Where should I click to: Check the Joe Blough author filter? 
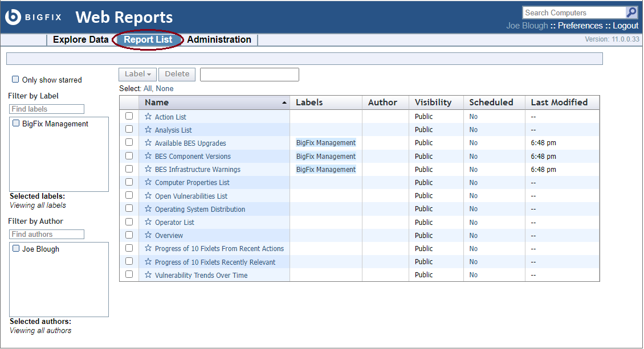(16, 248)
